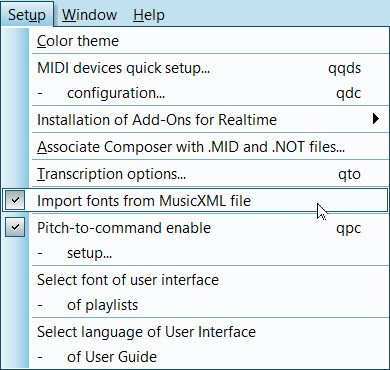Open the Setup menu
This screenshot has width=390, height=370.
(27, 14)
